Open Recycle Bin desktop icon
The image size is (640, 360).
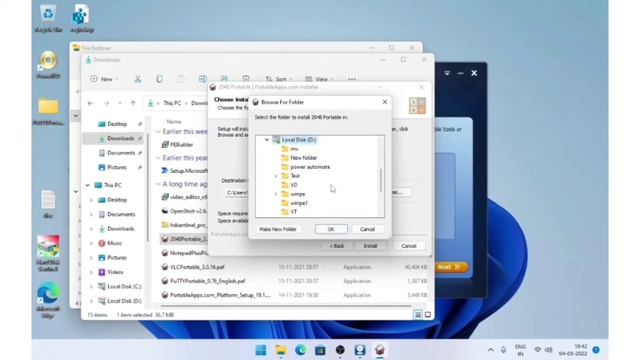pos(48,18)
